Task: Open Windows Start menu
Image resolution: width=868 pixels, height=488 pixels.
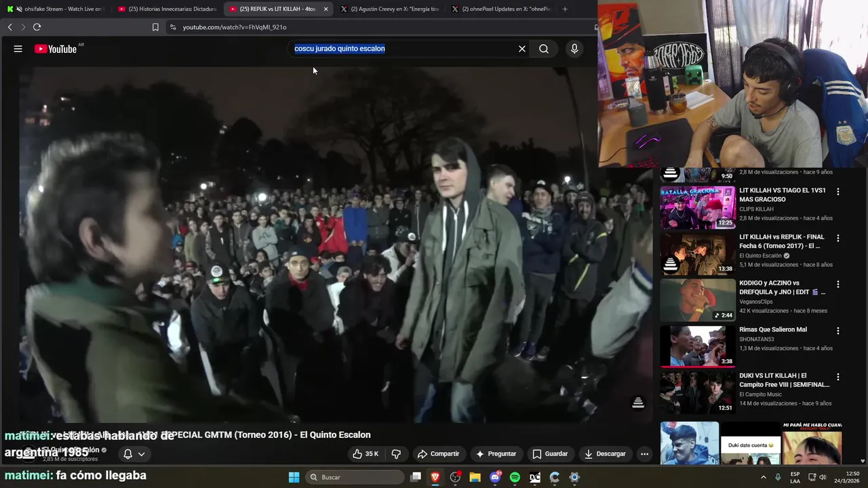Action: coord(294,477)
